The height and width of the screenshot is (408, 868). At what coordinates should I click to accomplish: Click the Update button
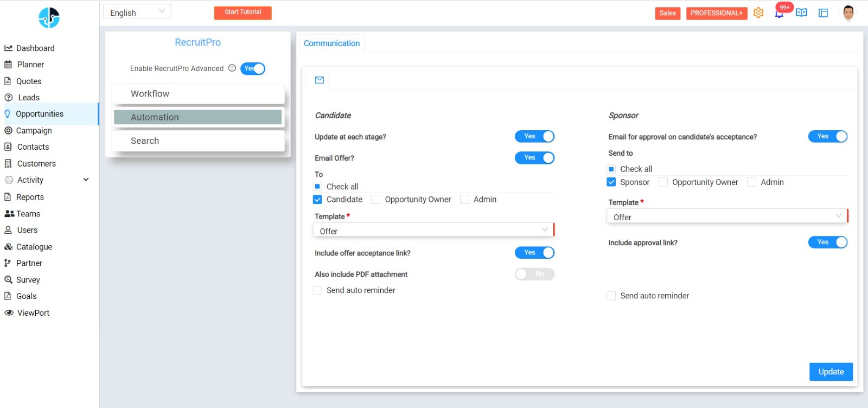[x=831, y=372]
